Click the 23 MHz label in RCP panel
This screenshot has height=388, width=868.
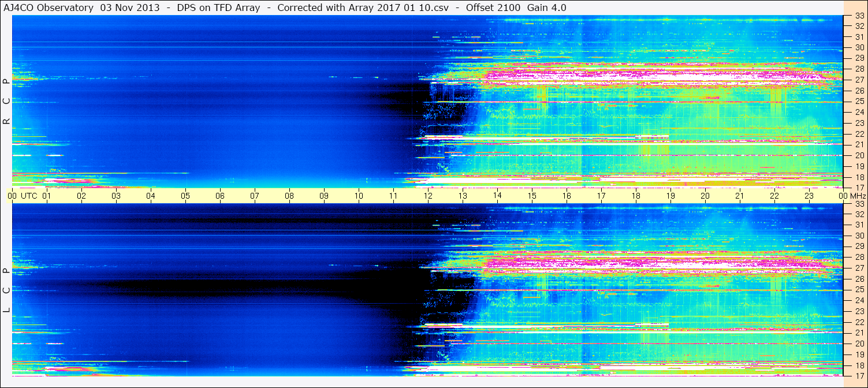859,123
